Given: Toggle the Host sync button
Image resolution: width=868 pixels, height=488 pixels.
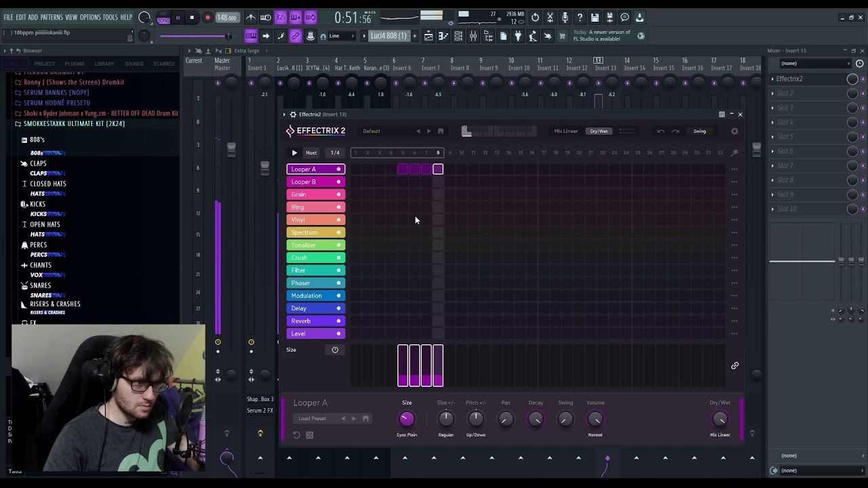Looking at the screenshot, I should 311,152.
